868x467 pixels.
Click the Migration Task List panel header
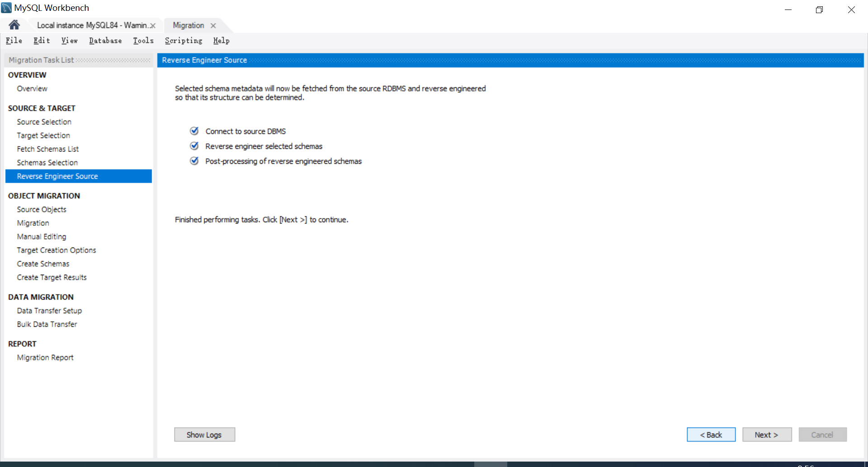(x=79, y=60)
